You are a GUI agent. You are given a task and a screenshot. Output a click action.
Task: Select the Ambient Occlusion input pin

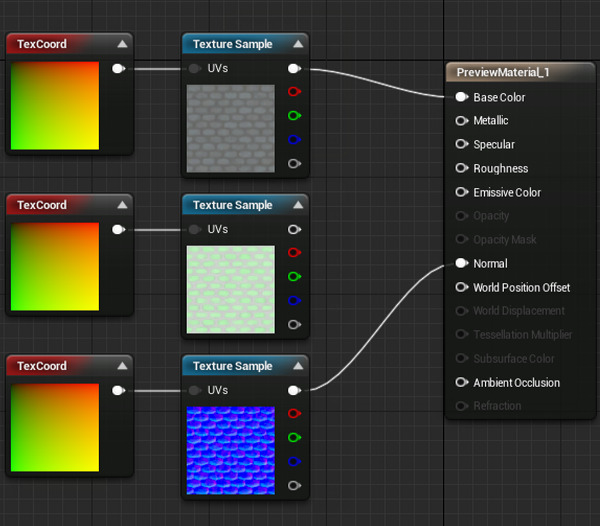pos(461,382)
